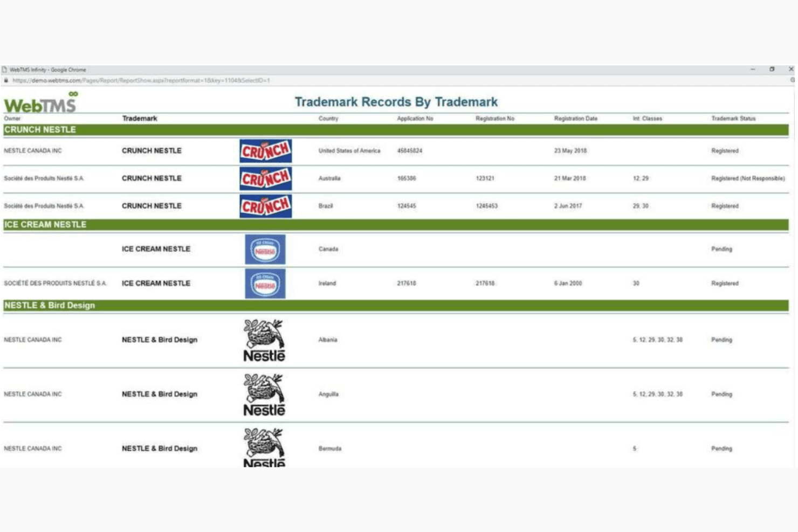Image resolution: width=798 pixels, height=532 pixels.
Task: Click the Registration No column header
Action: click(x=495, y=119)
